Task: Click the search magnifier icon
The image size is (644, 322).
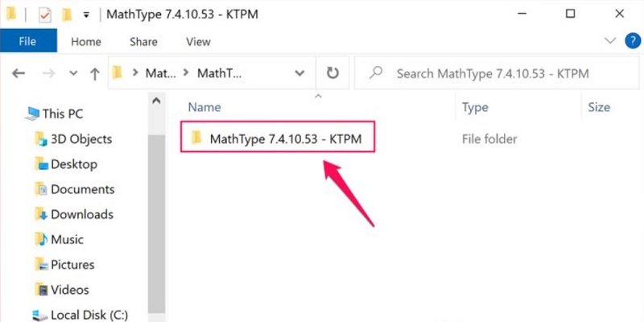Action: [375, 72]
